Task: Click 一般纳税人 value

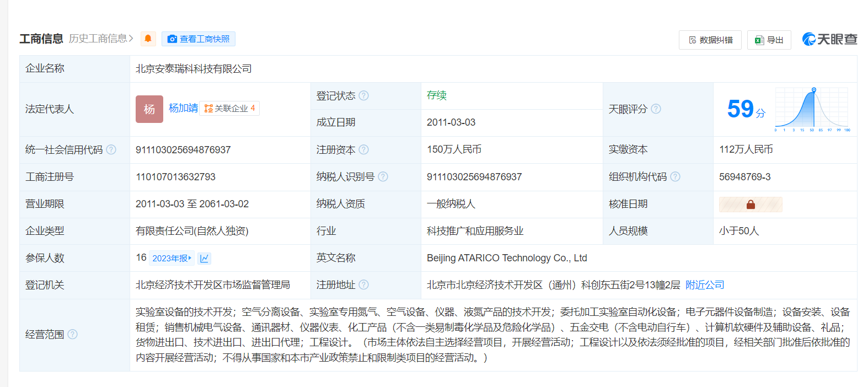Action: [x=451, y=204]
